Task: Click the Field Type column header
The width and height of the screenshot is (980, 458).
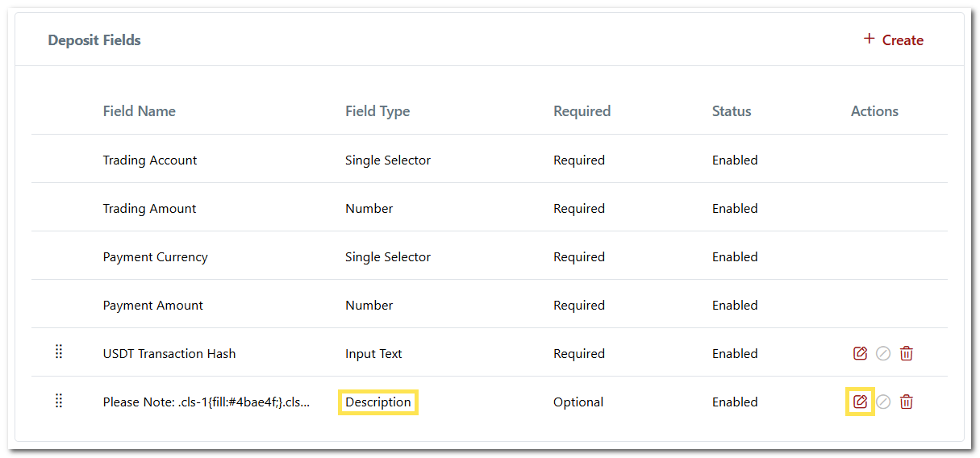Action: click(x=377, y=111)
